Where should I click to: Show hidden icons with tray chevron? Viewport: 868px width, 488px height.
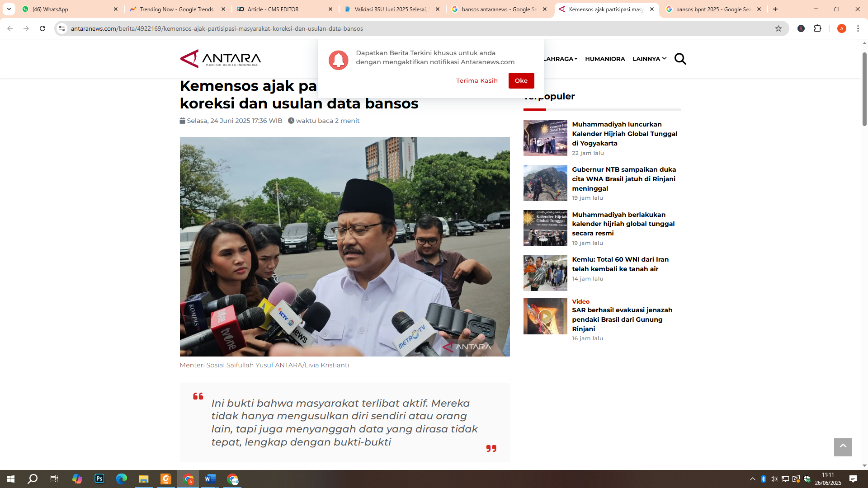[752, 479]
